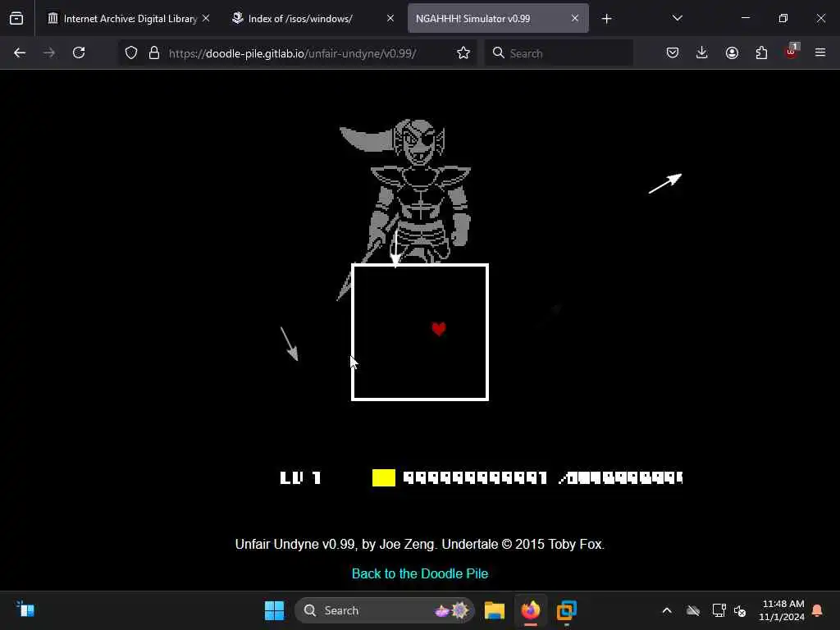
Task: Open the network status tray icon
Action: pos(719,610)
